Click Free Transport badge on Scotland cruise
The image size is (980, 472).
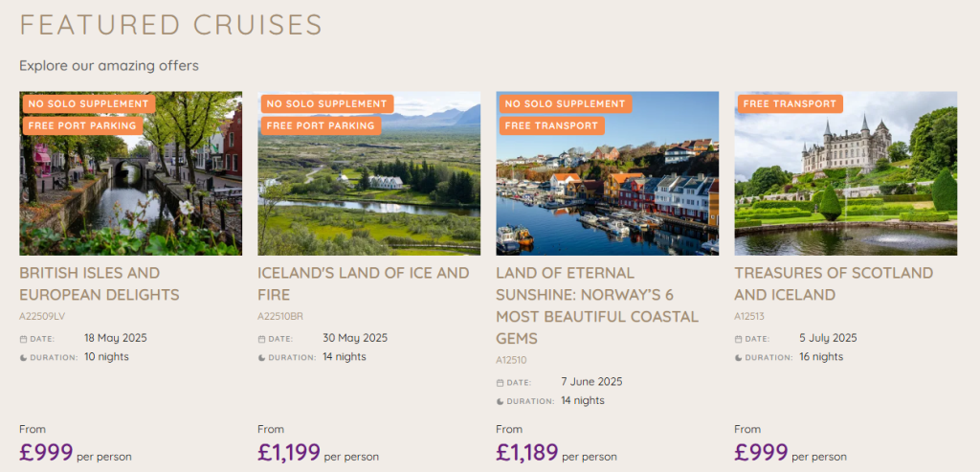tap(790, 103)
